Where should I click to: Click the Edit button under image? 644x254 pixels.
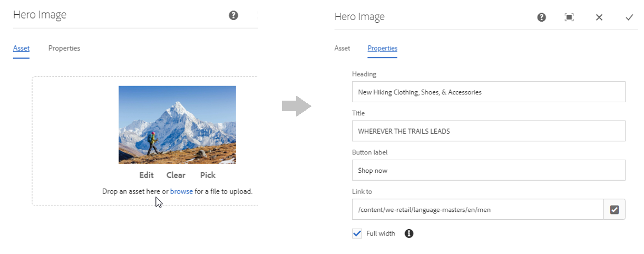point(147,175)
